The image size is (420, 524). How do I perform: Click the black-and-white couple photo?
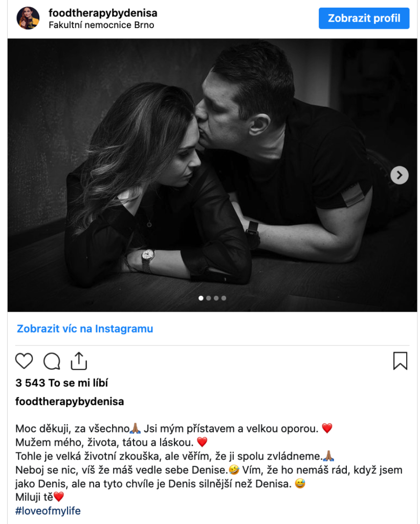[x=212, y=175]
